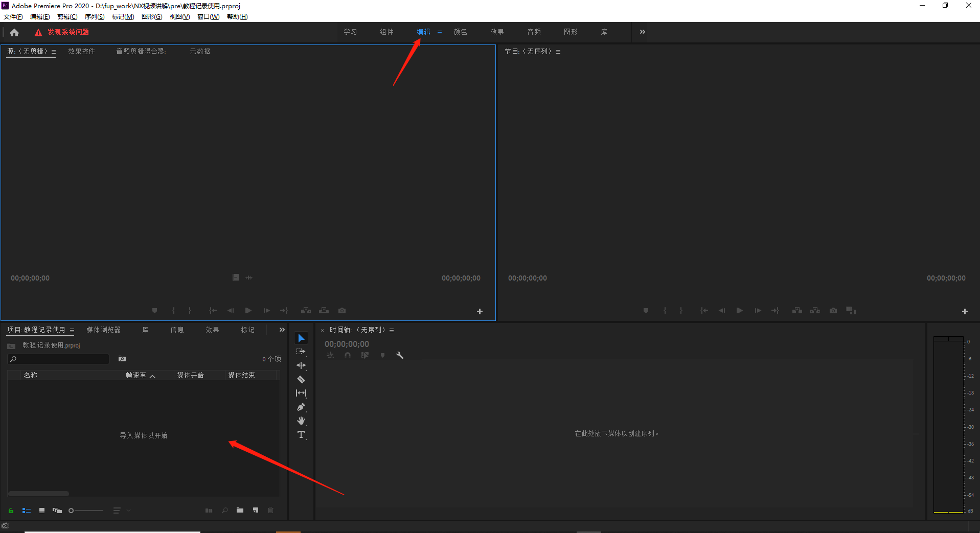Viewport: 980px width, 533px height.
Task: Click Overwrite button in Source monitor
Action: (324, 311)
